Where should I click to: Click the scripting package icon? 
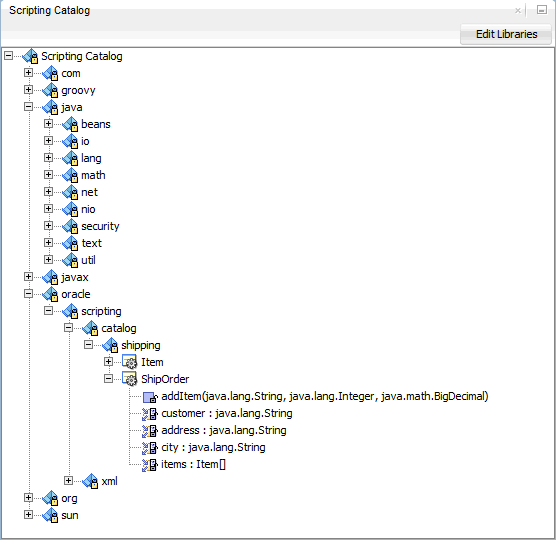(70, 311)
